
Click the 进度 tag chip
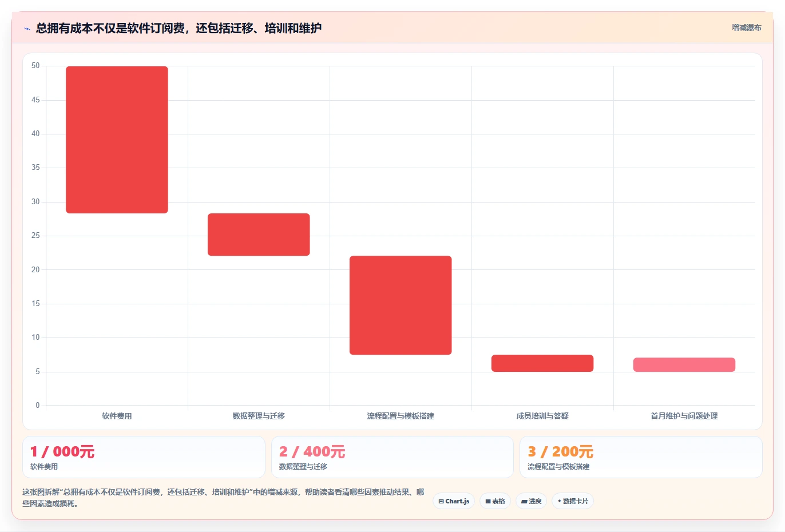[531, 501]
